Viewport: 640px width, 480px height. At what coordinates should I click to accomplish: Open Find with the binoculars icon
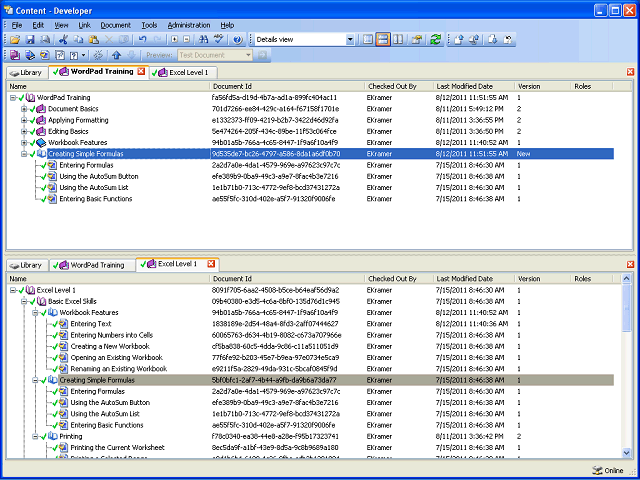[x=203, y=40]
